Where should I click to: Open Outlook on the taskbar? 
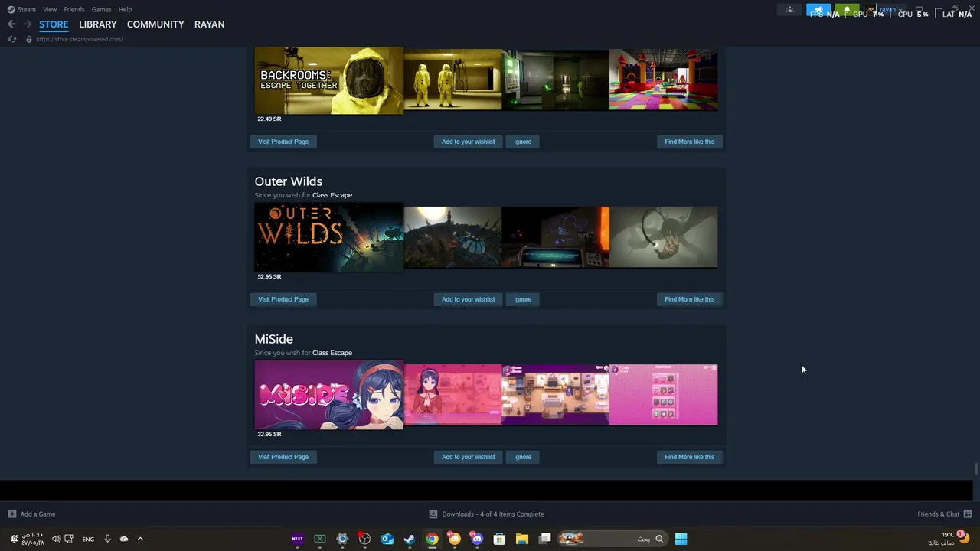click(x=387, y=539)
